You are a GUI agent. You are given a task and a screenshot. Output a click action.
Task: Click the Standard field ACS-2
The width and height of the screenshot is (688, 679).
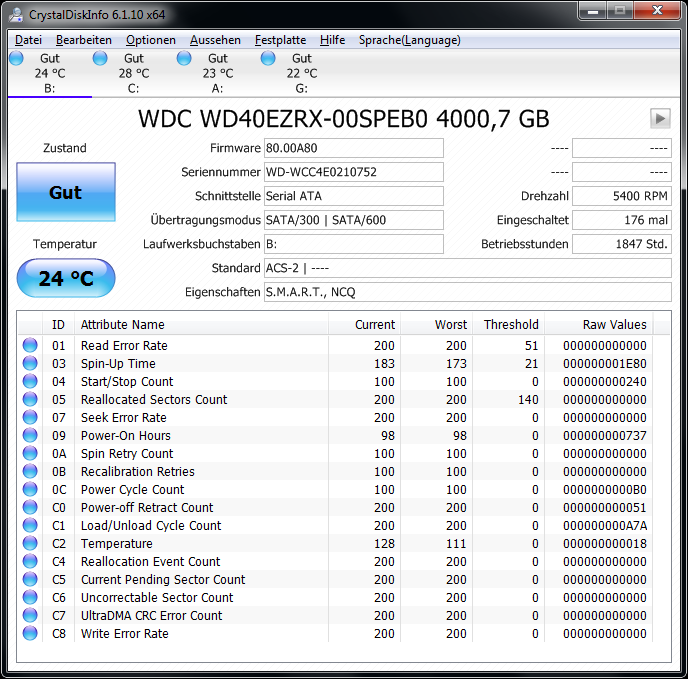click(468, 268)
